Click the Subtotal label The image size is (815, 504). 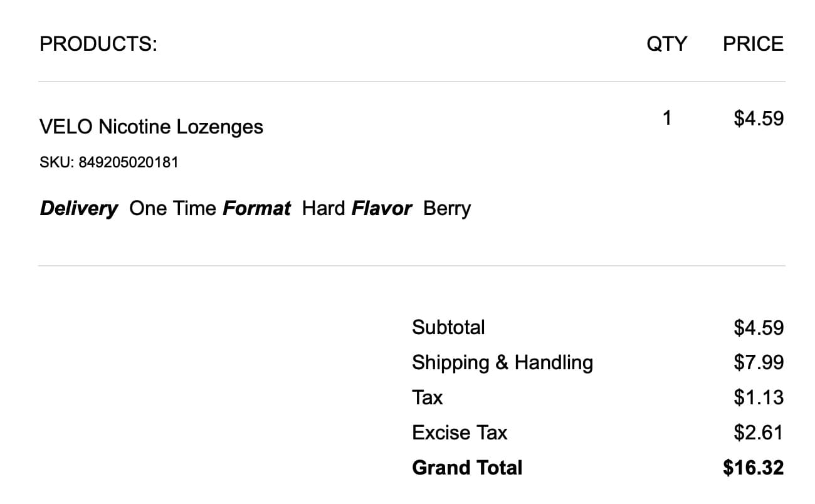[448, 327]
